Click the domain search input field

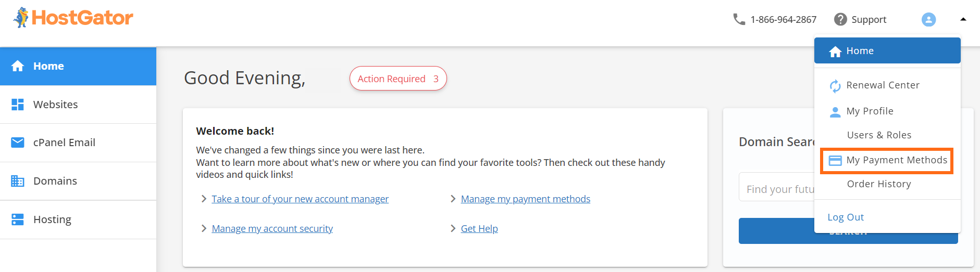[x=777, y=189]
